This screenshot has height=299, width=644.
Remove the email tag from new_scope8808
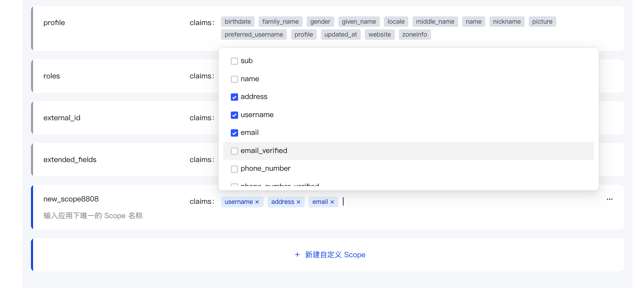pyautogui.click(x=332, y=202)
